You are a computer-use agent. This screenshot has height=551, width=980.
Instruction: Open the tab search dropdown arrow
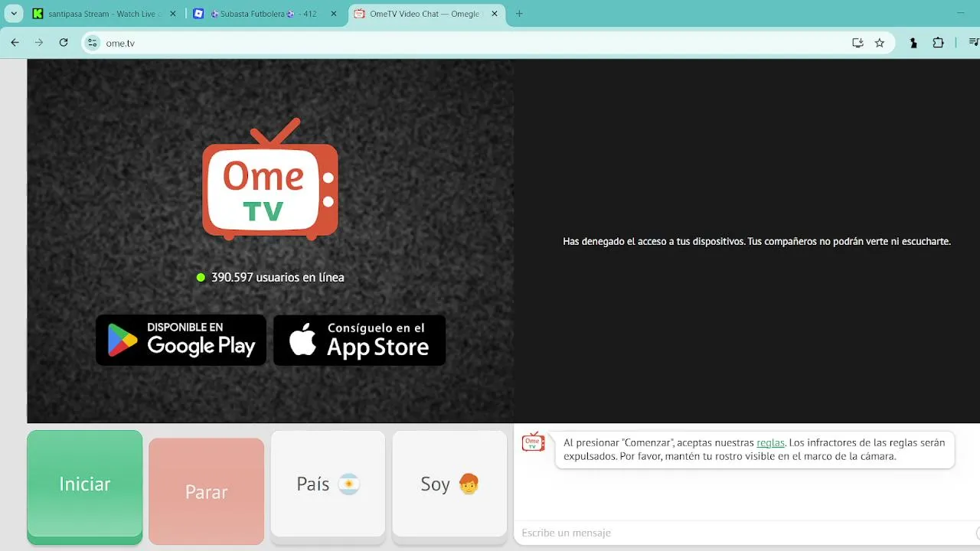(14, 14)
